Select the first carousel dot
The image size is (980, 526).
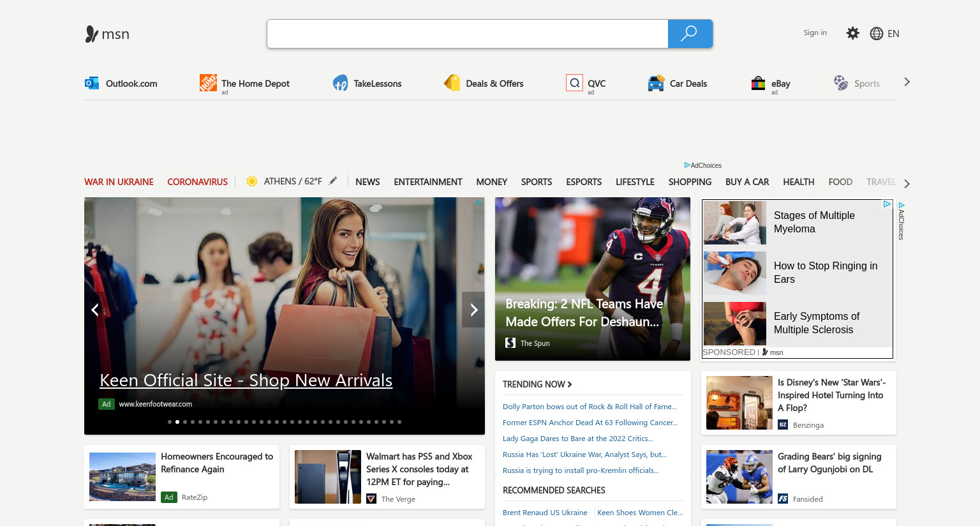pos(170,422)
